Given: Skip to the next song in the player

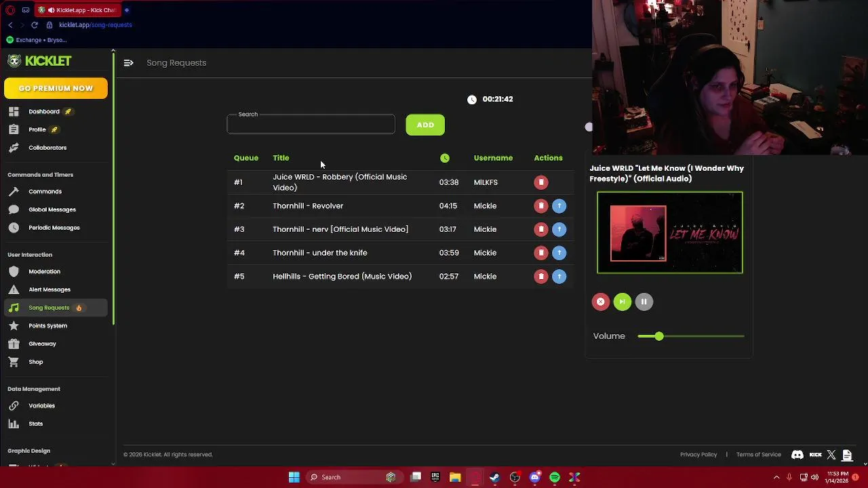Looking at the screenshot, I should pyautogui.click(x=623, y=302).
